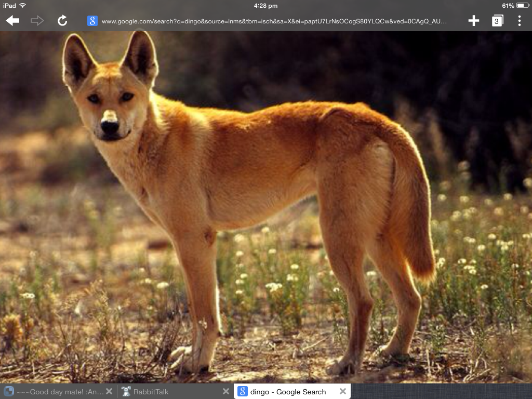532x399 pixels.
Task: Open a new tab with plus icon
Action: pyautogui.click(x=473, y=21)
